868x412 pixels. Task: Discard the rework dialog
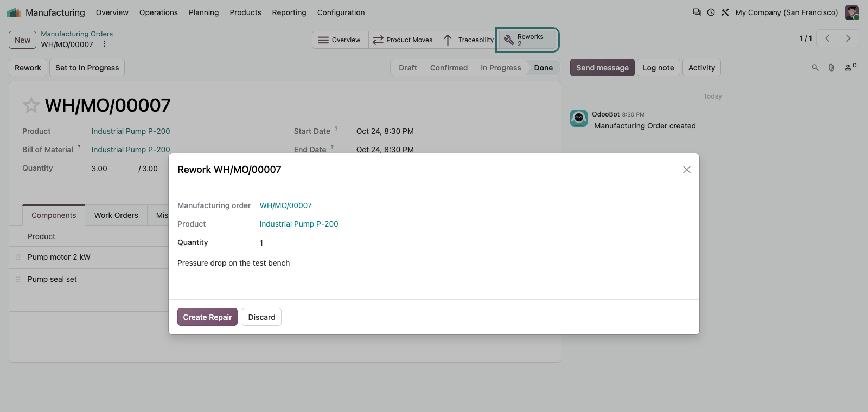click(x=261, y=317)
